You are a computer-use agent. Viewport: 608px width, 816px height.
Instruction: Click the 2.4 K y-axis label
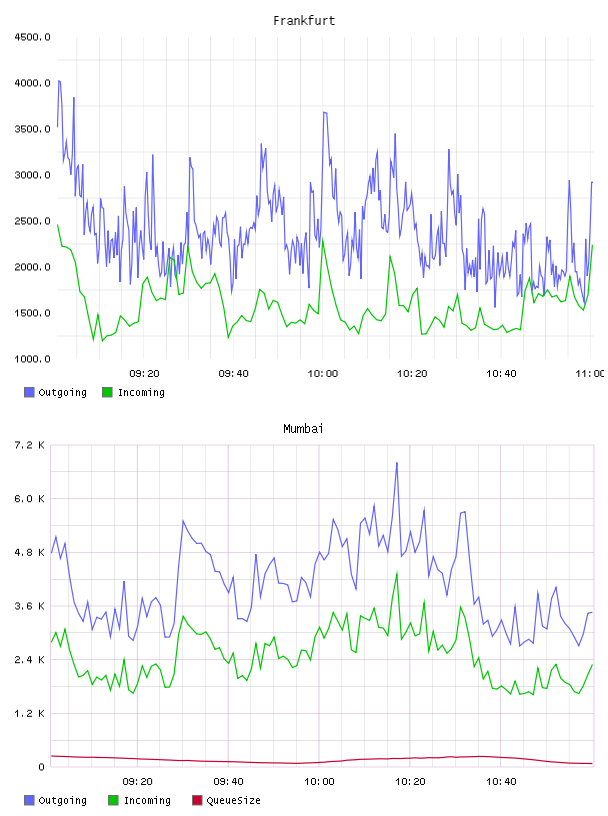click(x=29, y=660)
